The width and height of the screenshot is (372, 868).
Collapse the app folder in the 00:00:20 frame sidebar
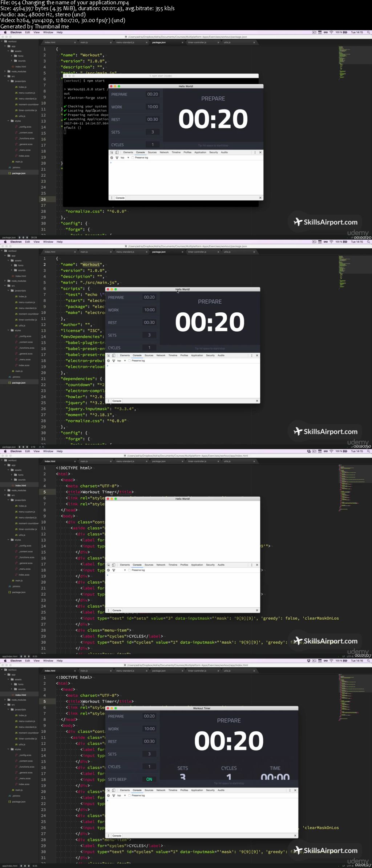(x=5, y=46)
